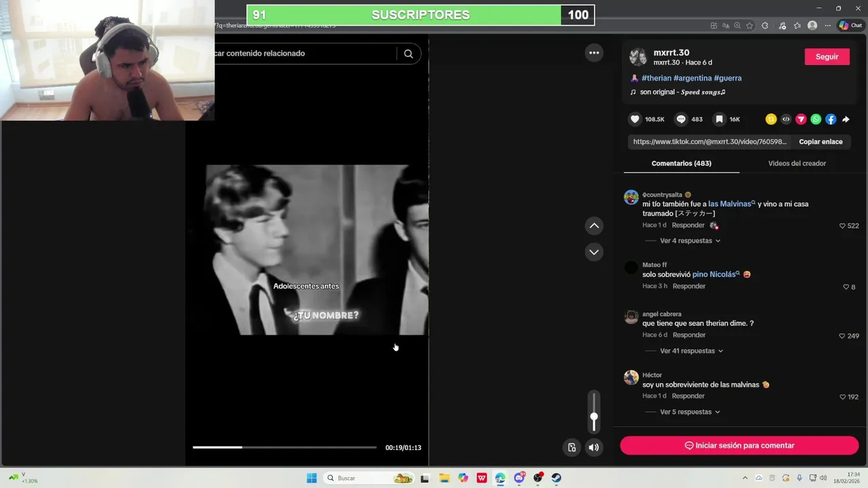The image size is (868, 488).
Task: Seek on the video progress bar
Action: 284,447
